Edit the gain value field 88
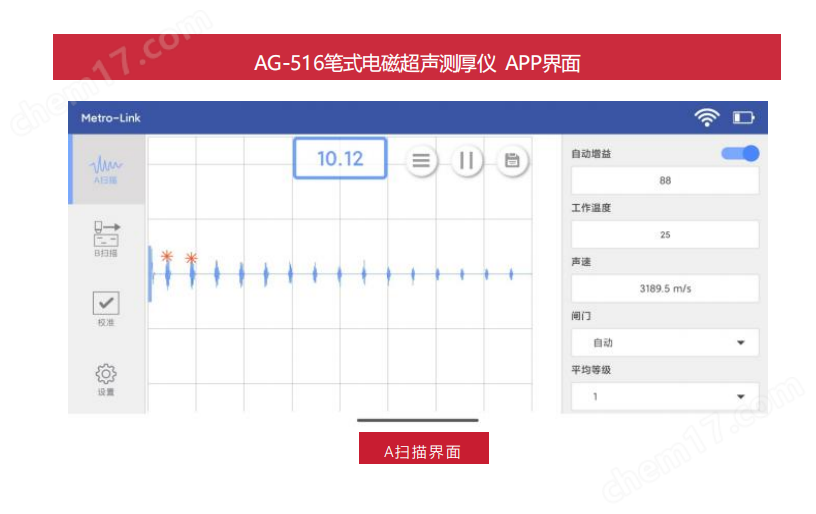Viewport: 816px width, 514px height. tap(665, 181)
